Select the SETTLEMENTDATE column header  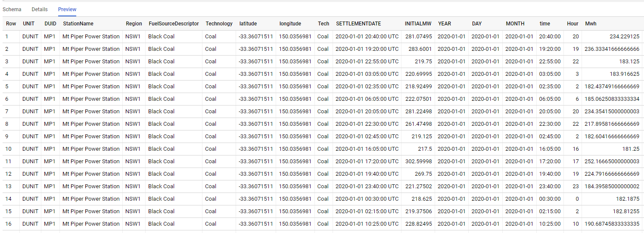point(358,24)
